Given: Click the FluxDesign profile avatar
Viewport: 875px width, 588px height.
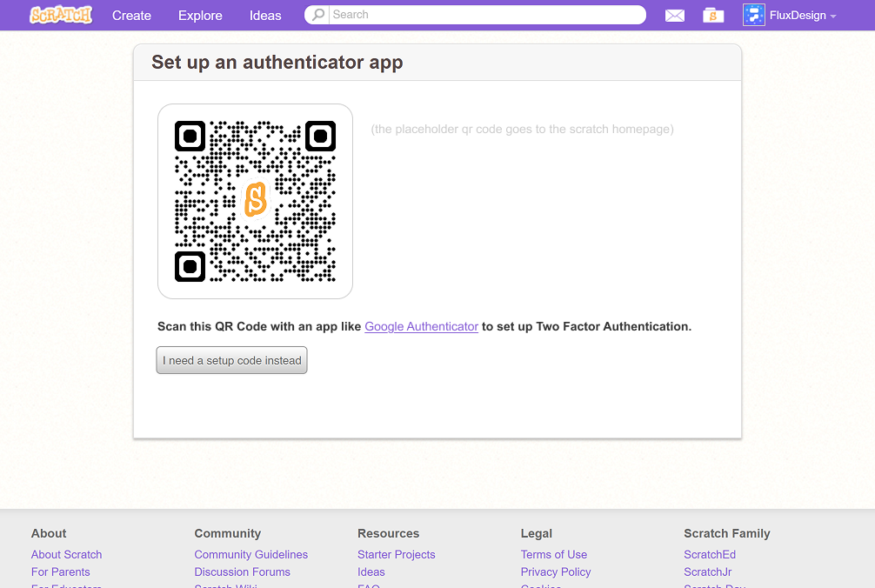Looking at the screenshot, I should pyautogui.click(x=753, y=15).
